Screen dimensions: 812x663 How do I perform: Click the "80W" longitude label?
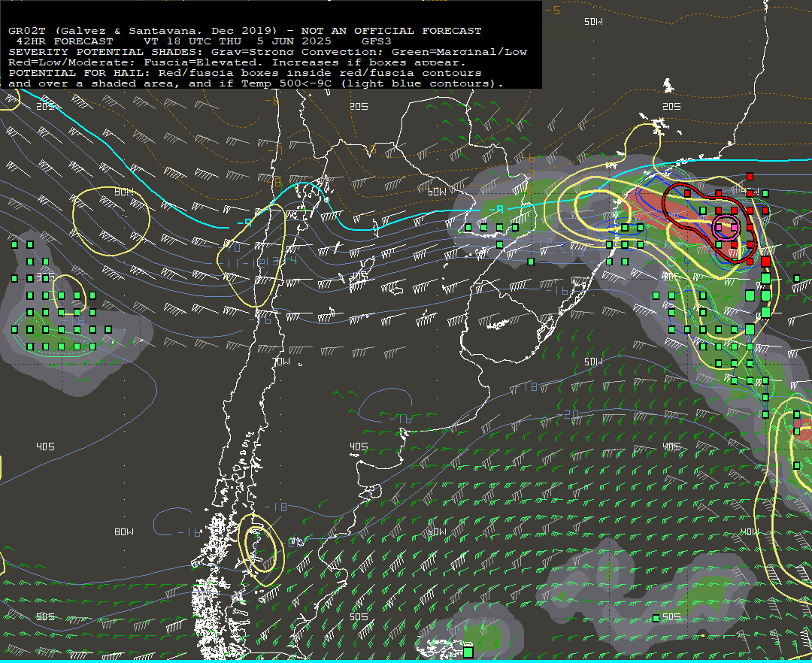tap(124, 531)
